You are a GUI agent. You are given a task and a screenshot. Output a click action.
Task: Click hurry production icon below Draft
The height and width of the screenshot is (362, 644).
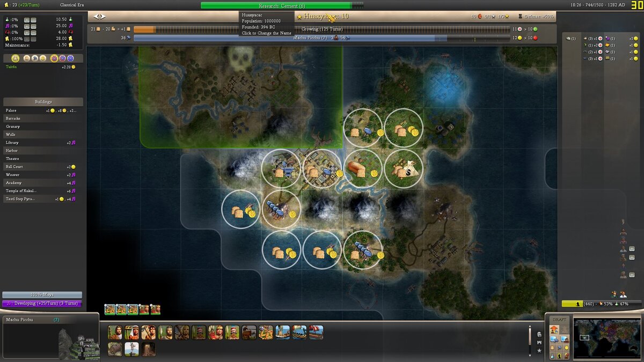click(554, 329)
